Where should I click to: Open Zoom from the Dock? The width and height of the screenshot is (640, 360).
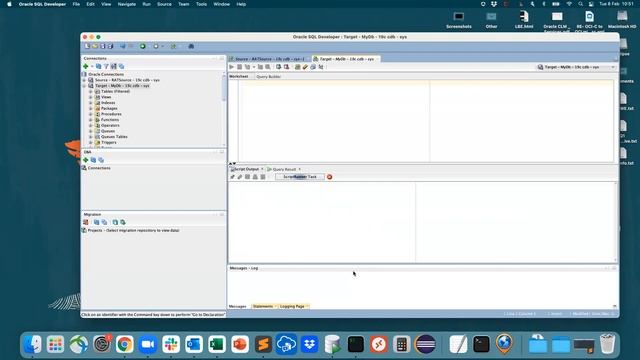(x=148, y=344)
